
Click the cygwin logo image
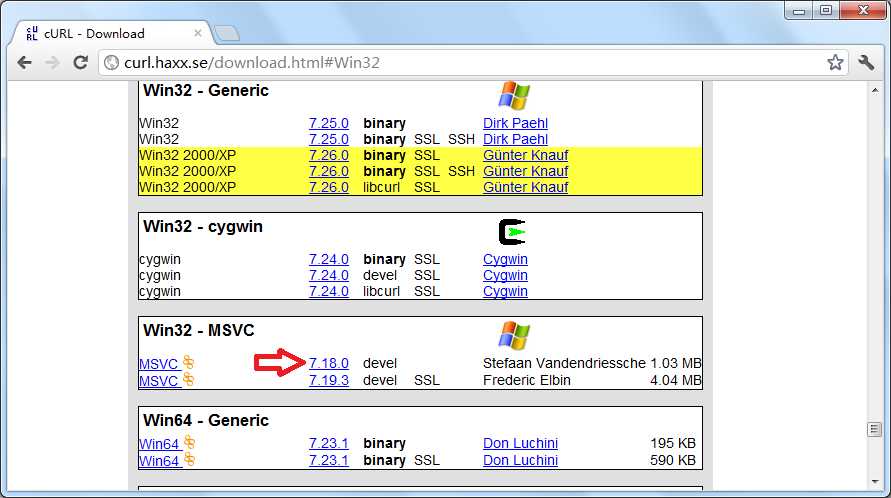coord(512,232)
